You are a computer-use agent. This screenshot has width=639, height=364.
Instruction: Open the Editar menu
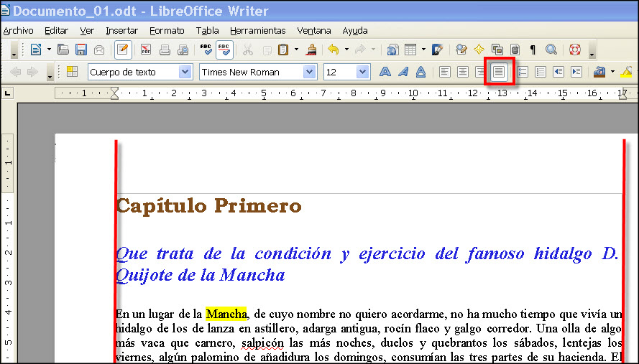56,31
